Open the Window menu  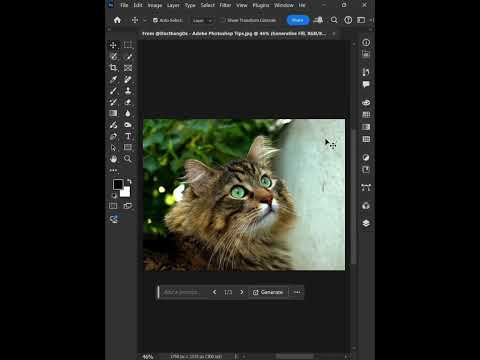point(284,5)
